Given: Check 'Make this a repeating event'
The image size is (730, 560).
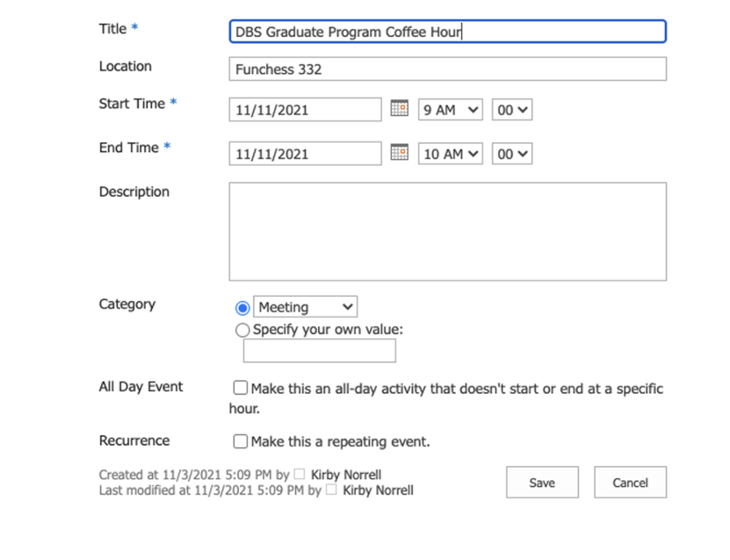Looking at the screenshot, I should (x=241, y=441).
